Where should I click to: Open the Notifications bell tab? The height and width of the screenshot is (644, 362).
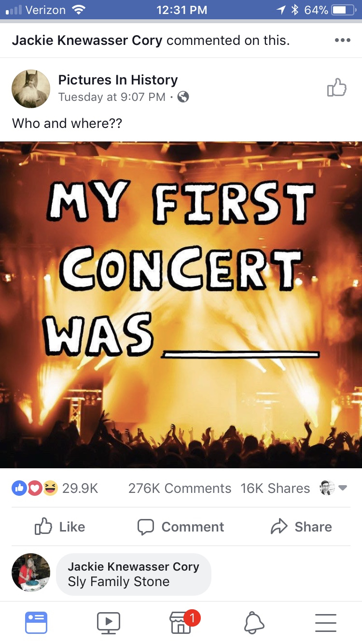click(254, 622)
